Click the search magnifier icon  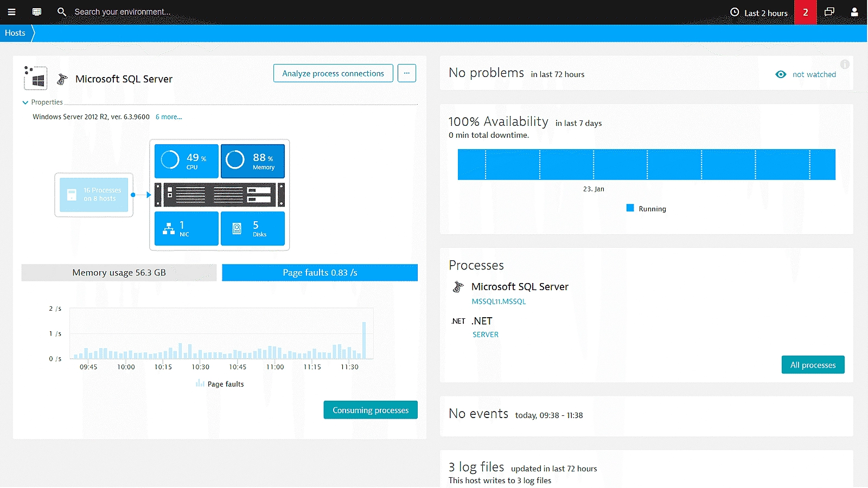[x=62, y=12]
